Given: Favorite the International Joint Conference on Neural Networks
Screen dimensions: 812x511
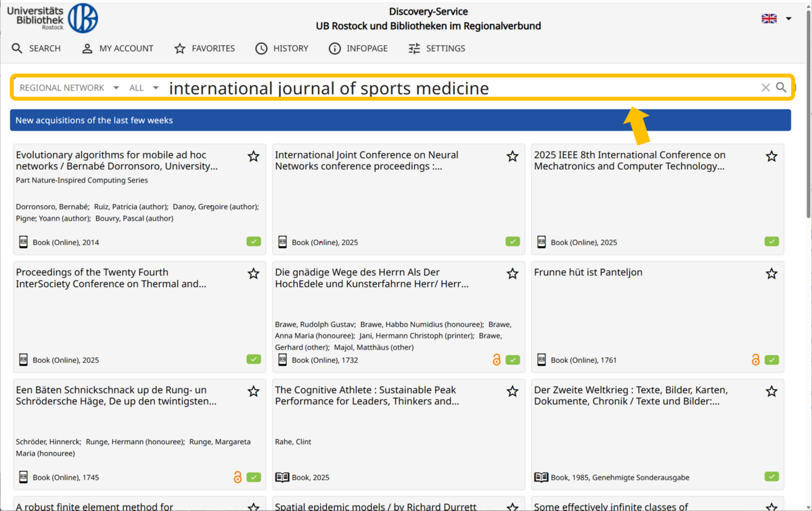Looking at the screenshot, I should click(512, 156).
